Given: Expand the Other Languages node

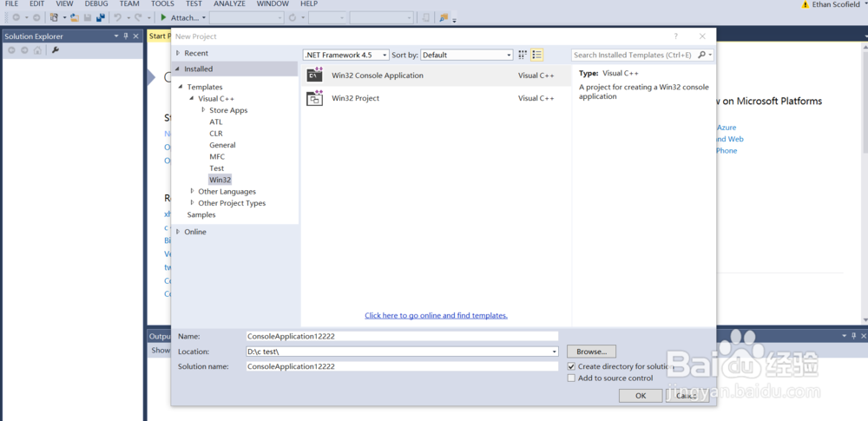Looking at the screenshot, I should tap(192, 191).
